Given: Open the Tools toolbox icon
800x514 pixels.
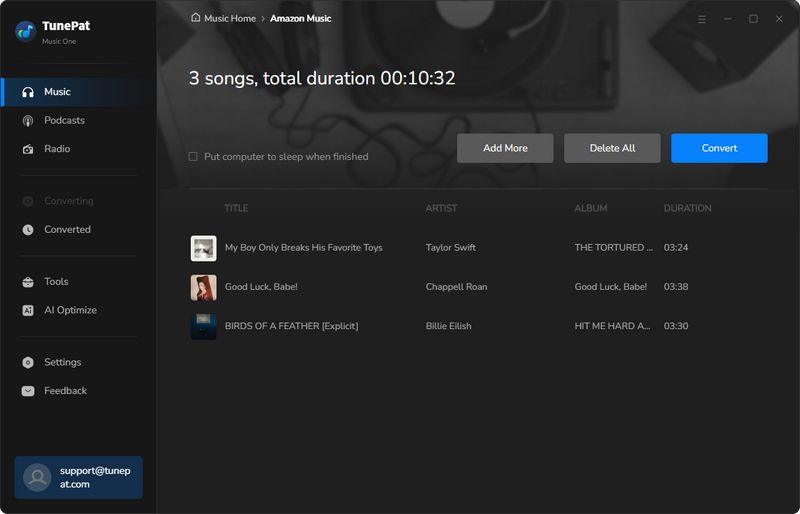Looking at the screenshot, I should [28, 282].
